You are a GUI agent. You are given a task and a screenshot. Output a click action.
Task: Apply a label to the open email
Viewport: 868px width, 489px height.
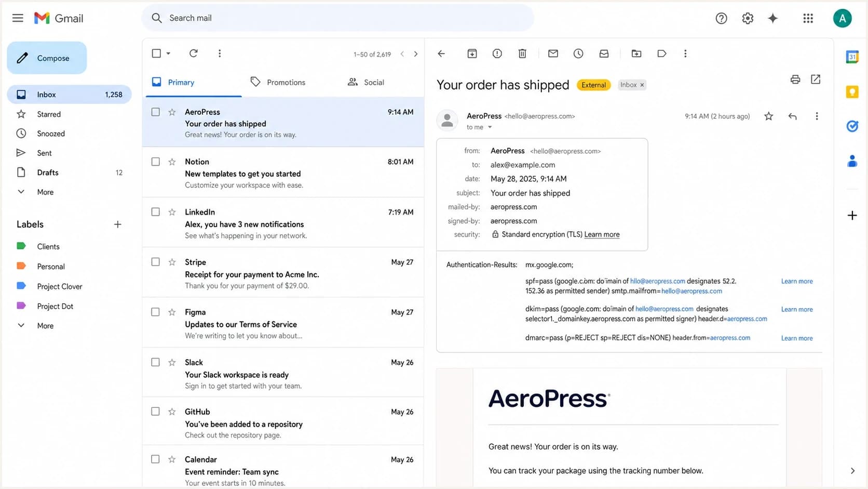[x=662, y=54]
